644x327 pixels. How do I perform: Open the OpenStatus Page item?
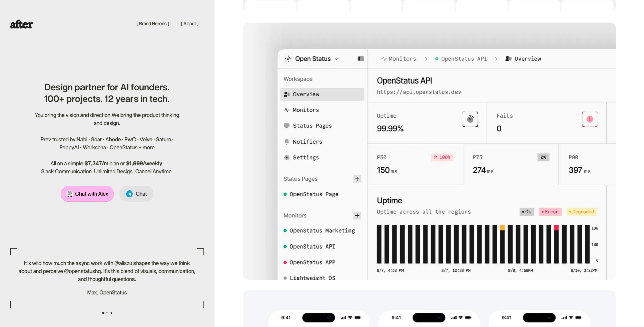pos(311,194)
